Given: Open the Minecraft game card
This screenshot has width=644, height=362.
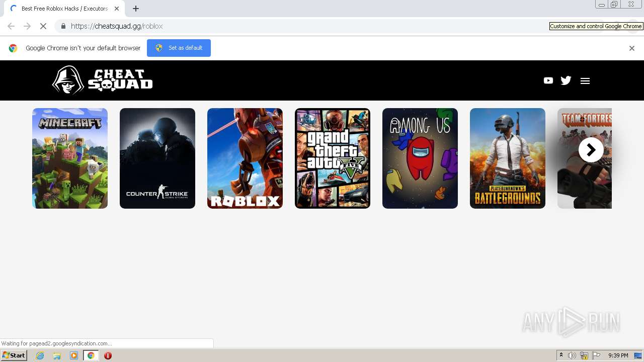Looking at the screenshot, I should click(70, 158).
